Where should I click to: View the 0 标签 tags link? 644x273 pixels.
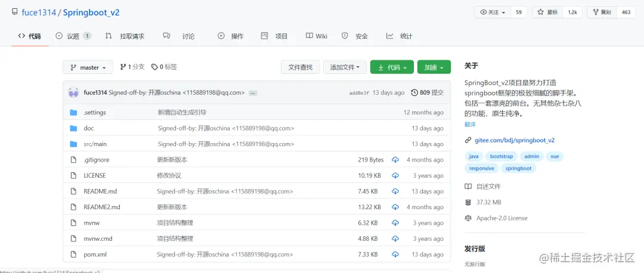pyautogui.click(x=165, y=67)
